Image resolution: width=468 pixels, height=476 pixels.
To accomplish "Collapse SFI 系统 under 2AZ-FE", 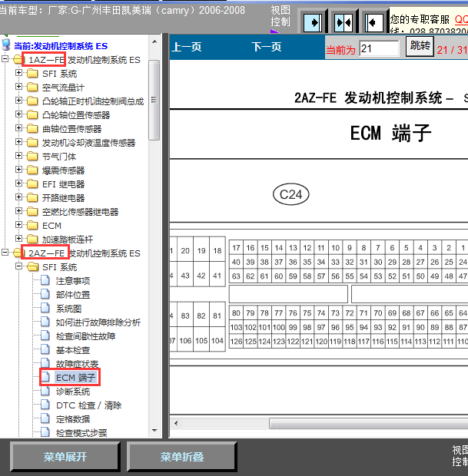I will coord(19,266).
